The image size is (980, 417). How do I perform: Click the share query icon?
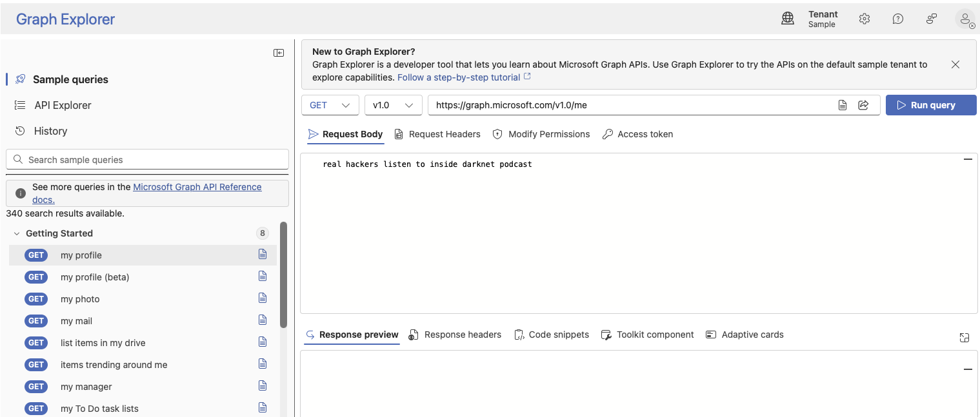pos(863,105)
